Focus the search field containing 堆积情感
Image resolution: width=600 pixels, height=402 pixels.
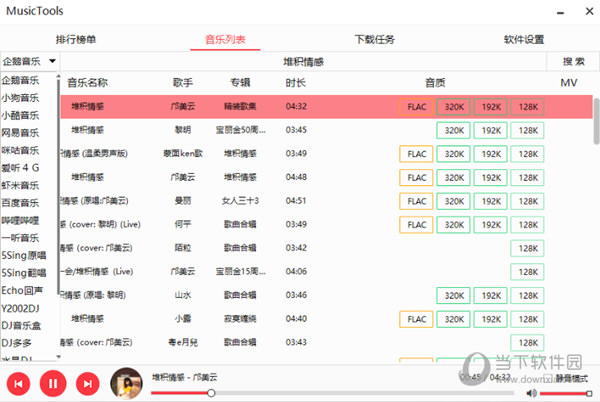click(303, 62)
